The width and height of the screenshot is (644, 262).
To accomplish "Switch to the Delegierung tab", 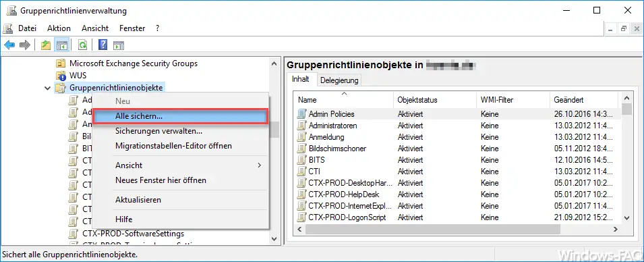I will (339, 80).
